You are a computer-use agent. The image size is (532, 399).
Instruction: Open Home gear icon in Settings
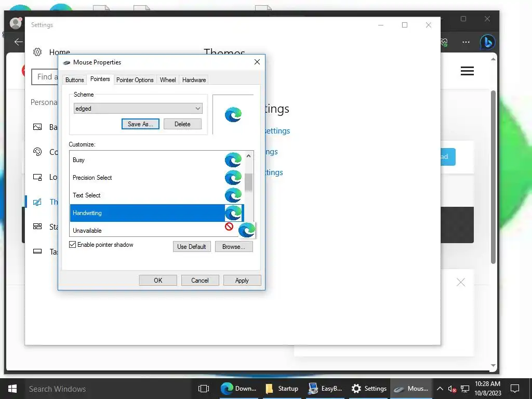pyautogui.click(x=37, y=52)
